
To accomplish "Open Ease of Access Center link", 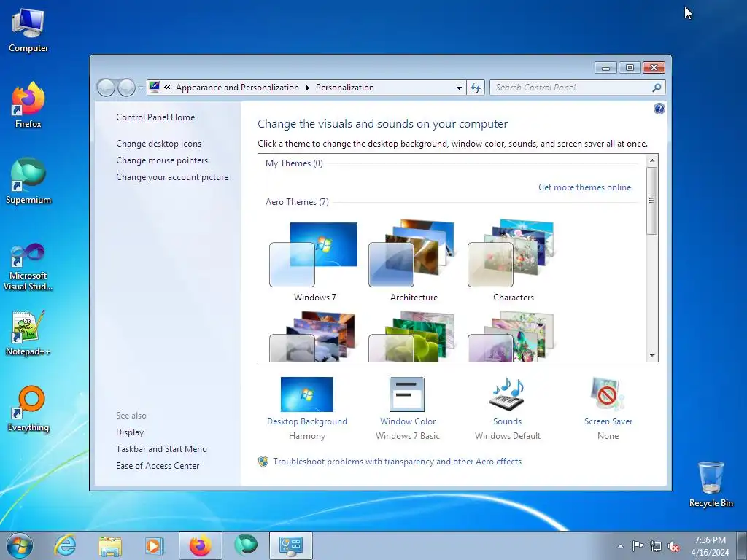I will tap(158, 466).
